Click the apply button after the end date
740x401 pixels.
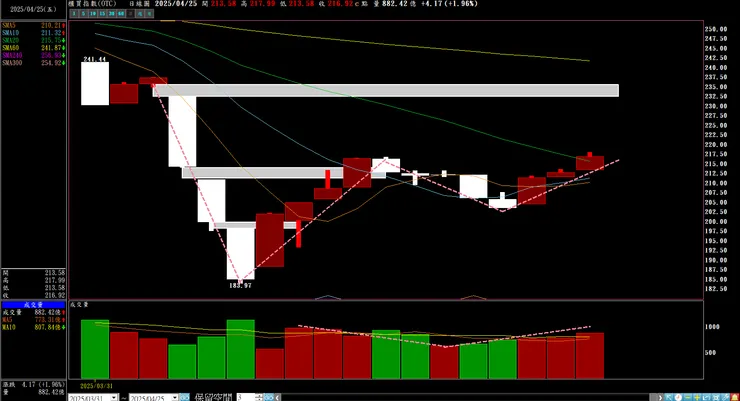point(185,397)
